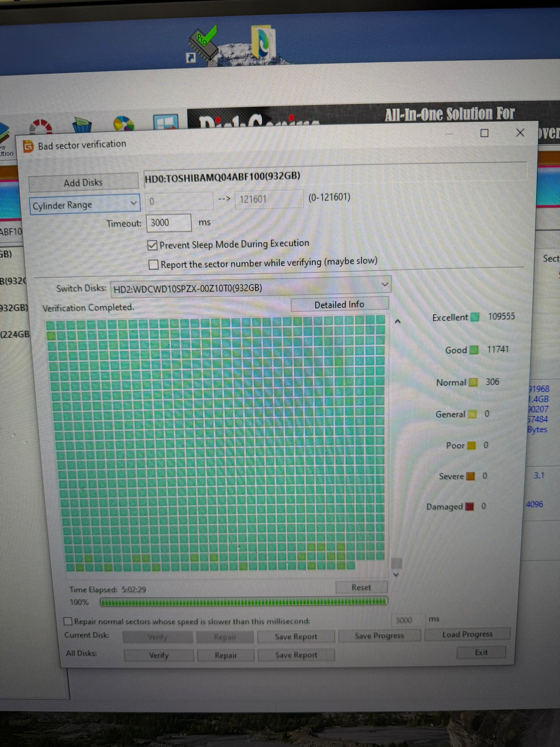Click the Damaged color swatch

(469, 507)
